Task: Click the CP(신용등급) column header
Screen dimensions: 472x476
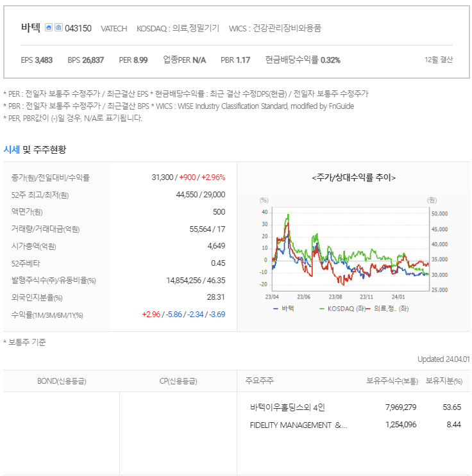Action: (178, 381)
